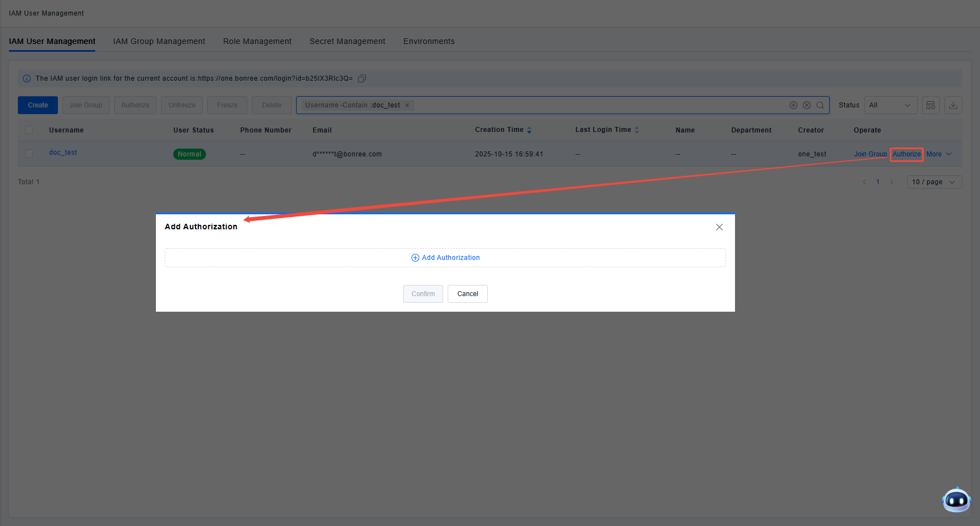Clear the search filters with circled X icon
The width and height of the screenshot is (980, 526).
(x=807, y=105)
